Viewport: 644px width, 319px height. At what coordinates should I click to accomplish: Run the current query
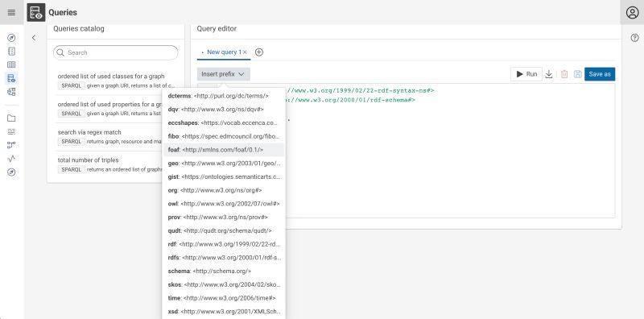point(526,74)
